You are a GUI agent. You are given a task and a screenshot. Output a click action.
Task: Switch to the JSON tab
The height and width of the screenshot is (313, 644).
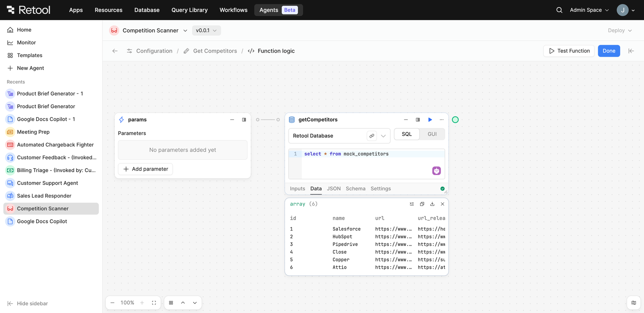coord(334,189)
